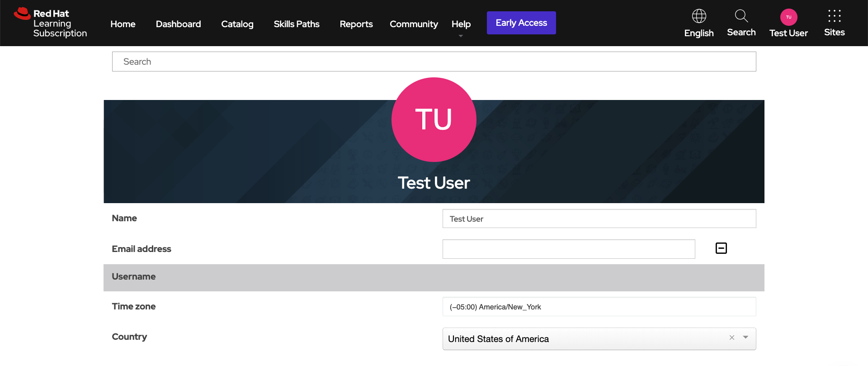This screenshot has height=366, width=868.
Task: Click the Red Hat Learning Subscription logo
Action: pyautogui.click(x=50, y=23)
